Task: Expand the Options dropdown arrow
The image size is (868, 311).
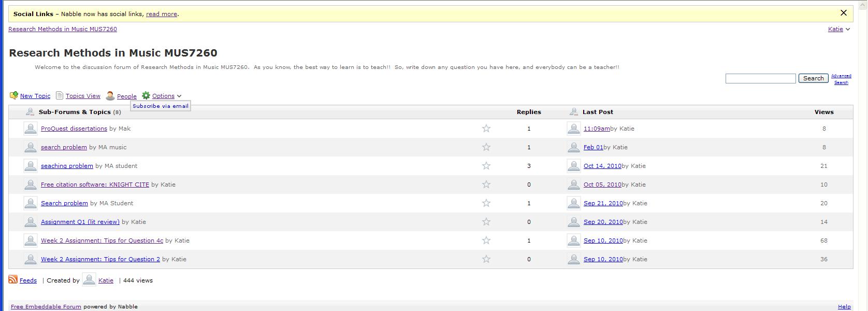Action: coord(179,96)
